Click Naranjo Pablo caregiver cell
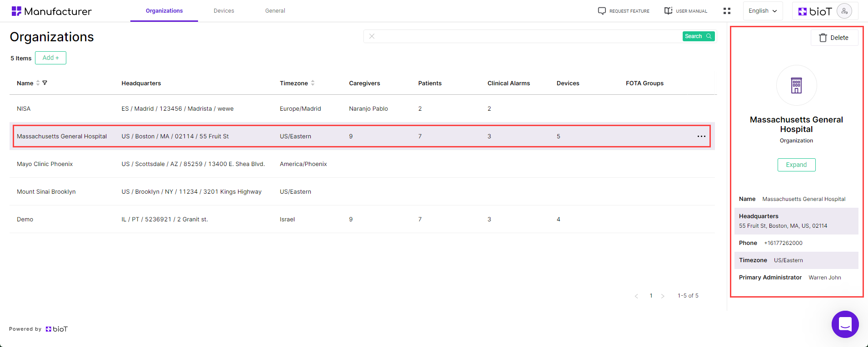The image size is (868, 347). 368,108
